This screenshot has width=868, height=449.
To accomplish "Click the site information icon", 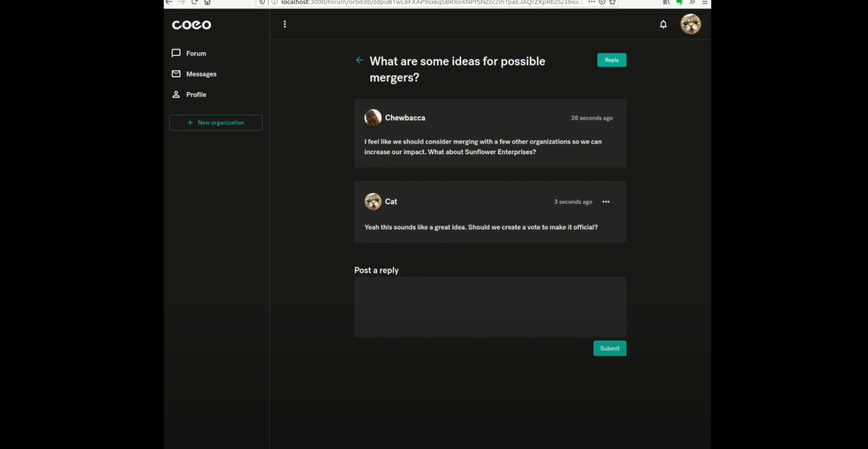I will pyautogui.click(x=274, y=2).
